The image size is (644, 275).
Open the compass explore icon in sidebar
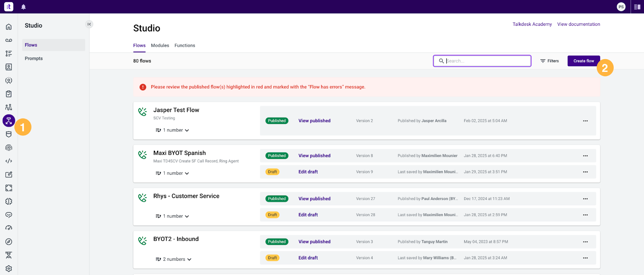pos(8,242)
